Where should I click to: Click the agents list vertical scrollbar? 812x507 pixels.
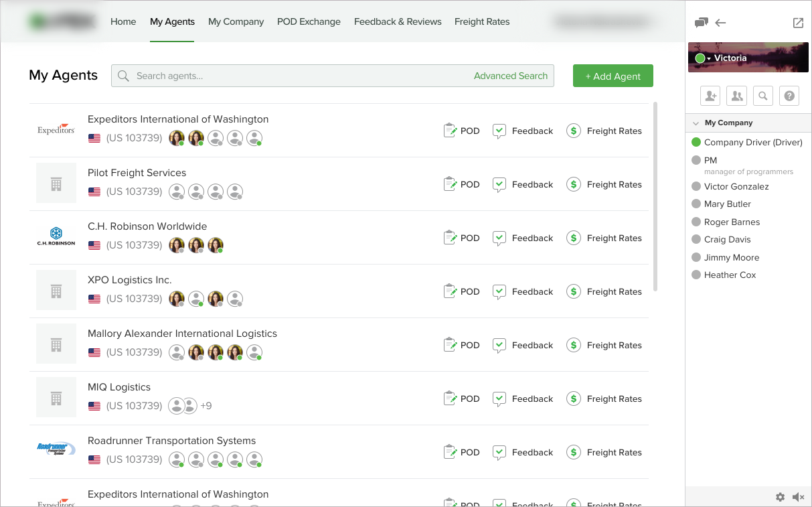[655, 196]
